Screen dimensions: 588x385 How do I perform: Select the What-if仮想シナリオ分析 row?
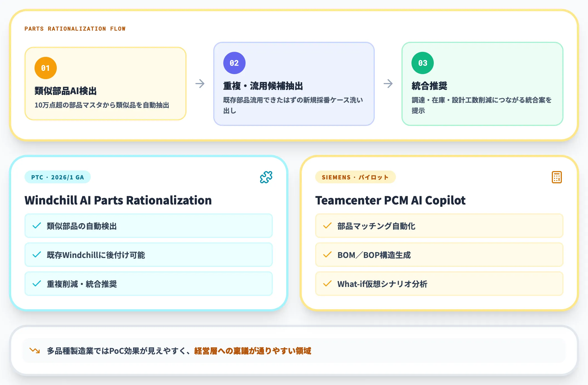439,284
